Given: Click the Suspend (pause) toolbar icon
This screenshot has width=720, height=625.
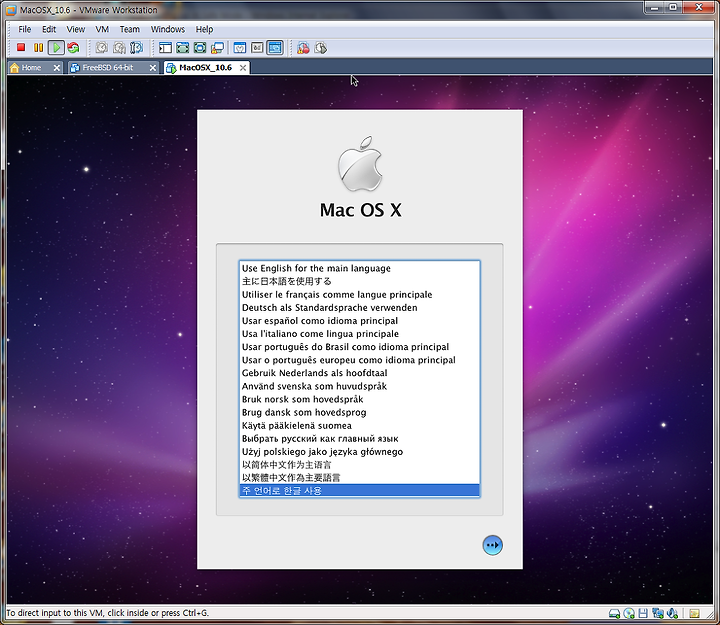Looking at the screenshot, I should click(x=38, y=47).
